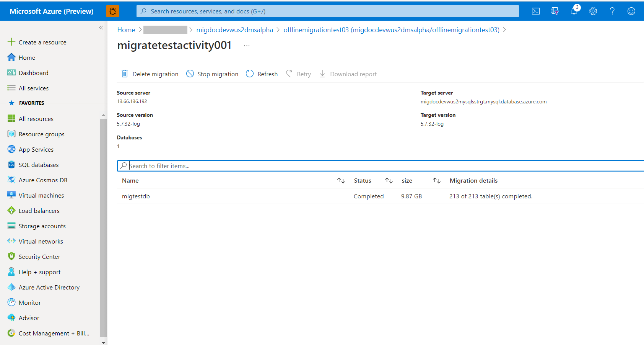Screen dimensions: 644x345
Task: Click the 9.87 GB size cell
Action: click(x=411, y=196)
